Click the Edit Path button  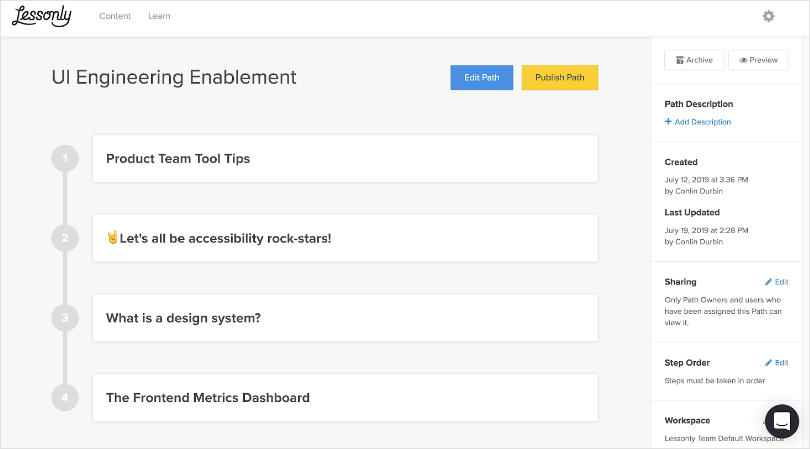[482, 78]
